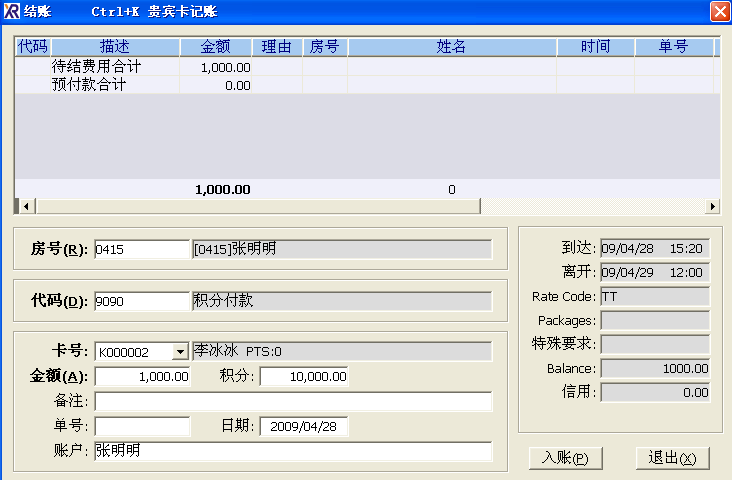
Task: Click the 备注 remarks field
Action: (x=293, y=401)
